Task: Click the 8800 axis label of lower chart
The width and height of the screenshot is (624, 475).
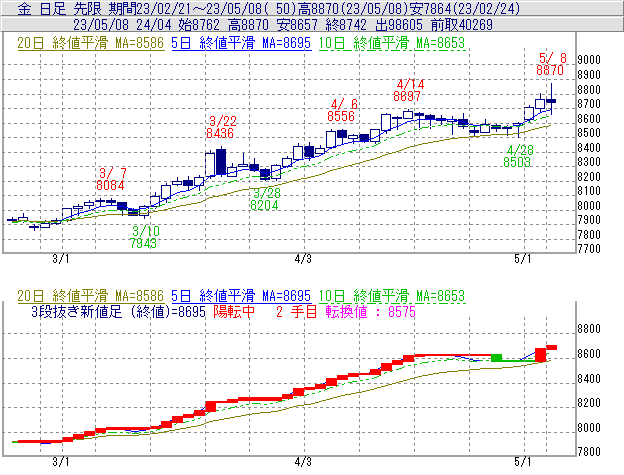Action: point(589,329)
